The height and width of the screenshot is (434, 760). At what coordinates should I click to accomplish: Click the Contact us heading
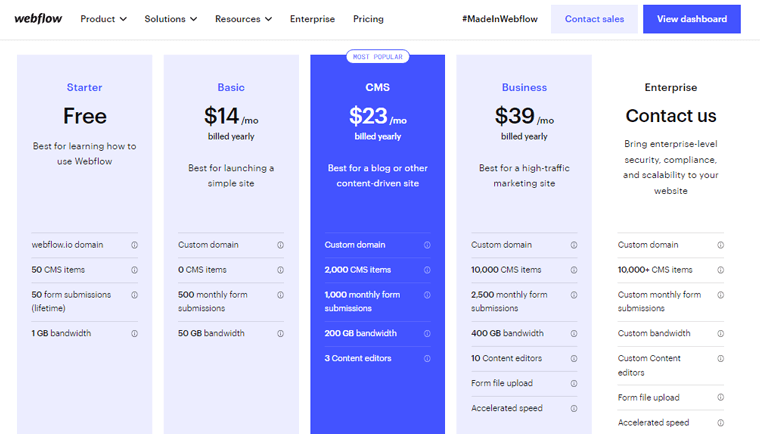(671, 116)
